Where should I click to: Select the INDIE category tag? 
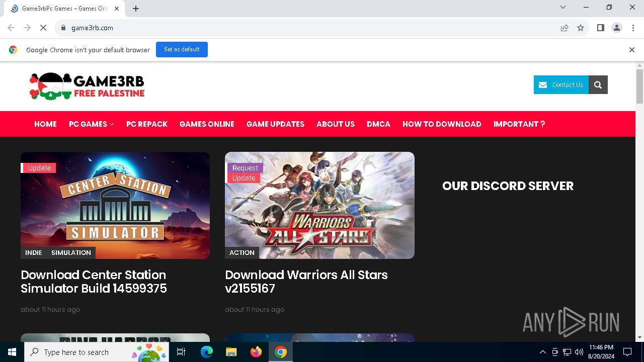pyautogui.click(x=34, y=252)
